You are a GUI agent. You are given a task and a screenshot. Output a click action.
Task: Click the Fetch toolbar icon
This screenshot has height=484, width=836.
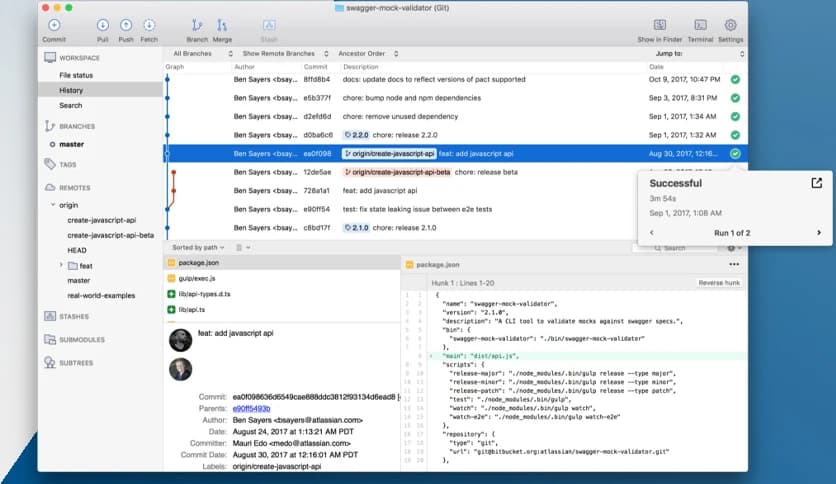149,25
